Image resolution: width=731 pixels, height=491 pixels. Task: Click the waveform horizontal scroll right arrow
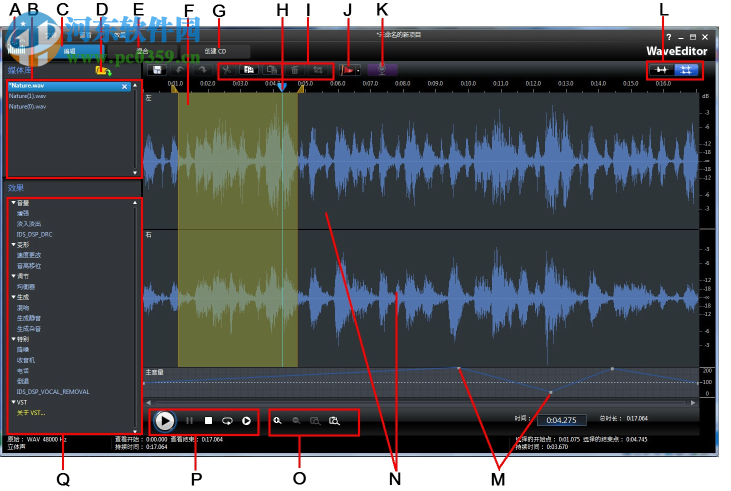[x=693, y=402]
